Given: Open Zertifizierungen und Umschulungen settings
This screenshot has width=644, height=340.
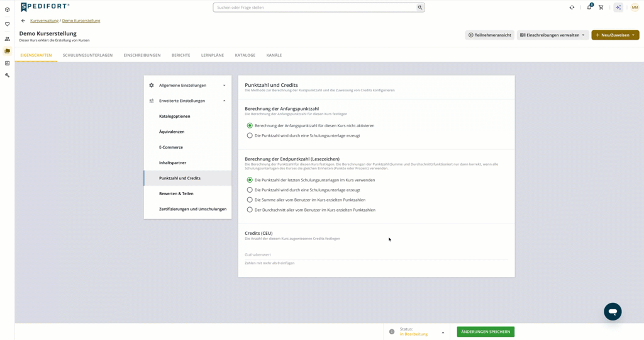Looking at the screenshot, I should pyautogui.click(x=187, y=209).
